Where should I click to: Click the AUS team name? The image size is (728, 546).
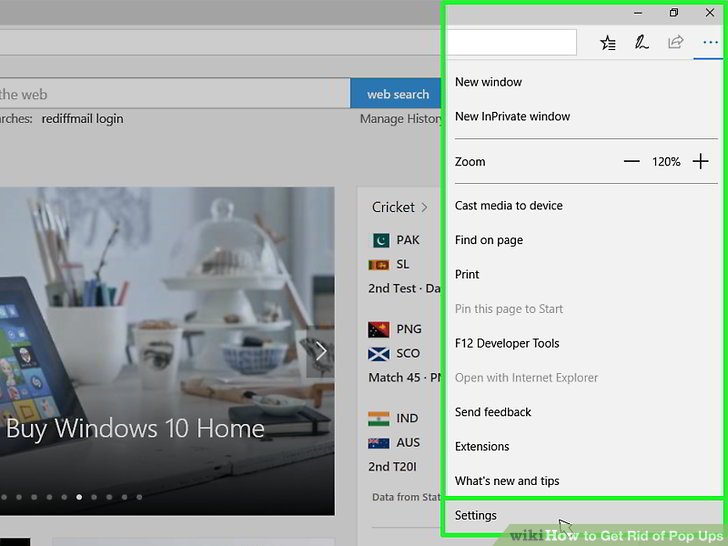point(408,442)
